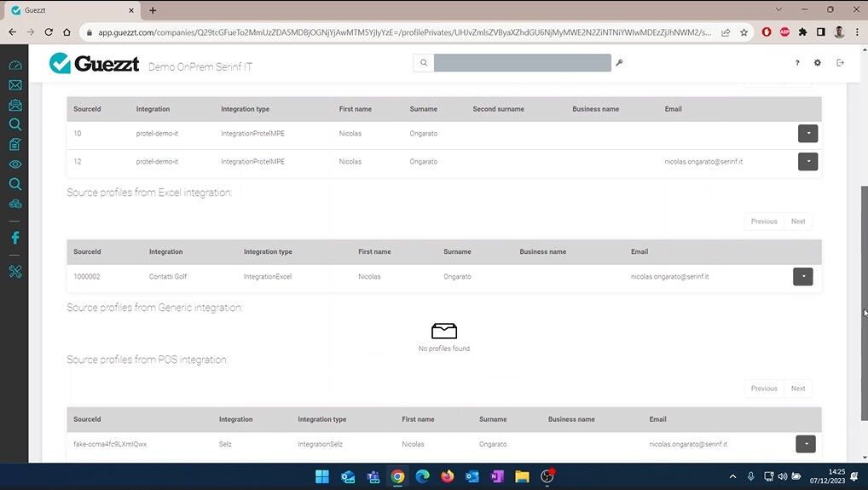Open the tools wrench icon in sidebar
This screenshot has width=868, height=490.
14,272
